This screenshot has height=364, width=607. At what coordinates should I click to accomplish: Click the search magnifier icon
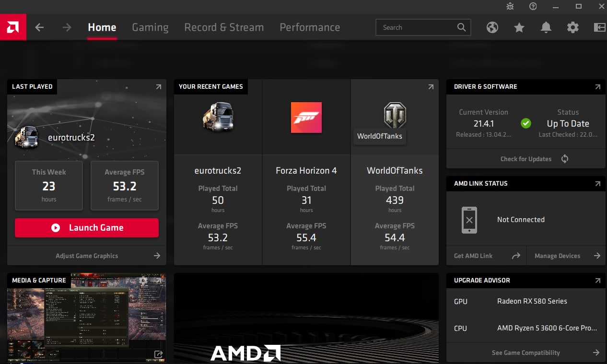pyautogui.click(x=461, y=27)
